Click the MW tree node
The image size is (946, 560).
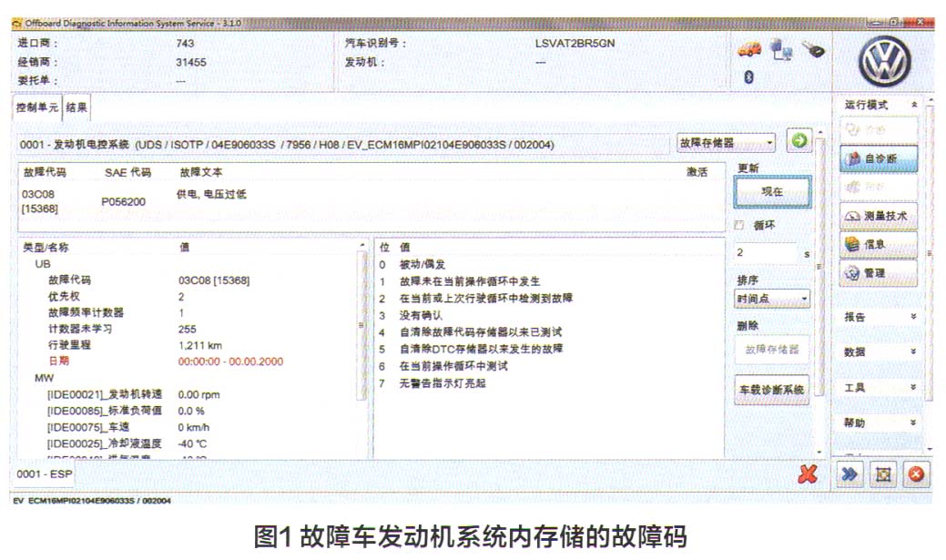[x=44, y=378]
